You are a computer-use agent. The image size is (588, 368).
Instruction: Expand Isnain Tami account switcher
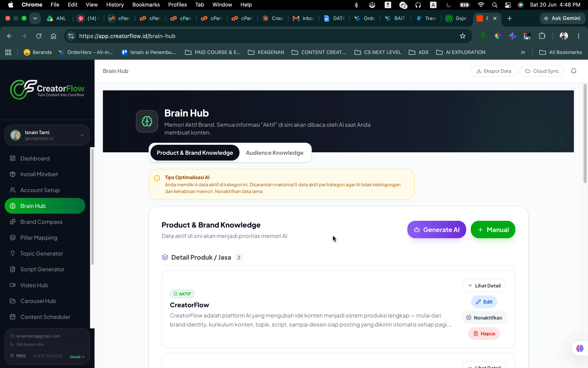pos(47,135)
